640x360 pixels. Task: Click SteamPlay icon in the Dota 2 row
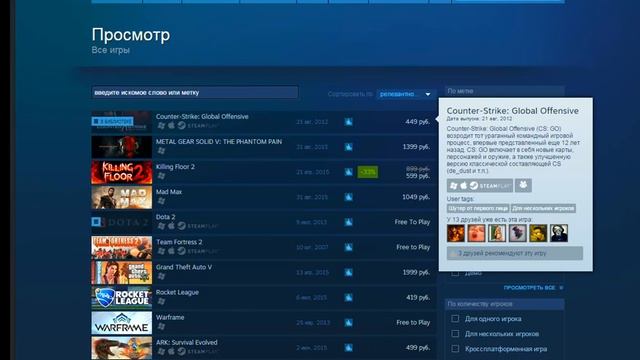(198, 226)
